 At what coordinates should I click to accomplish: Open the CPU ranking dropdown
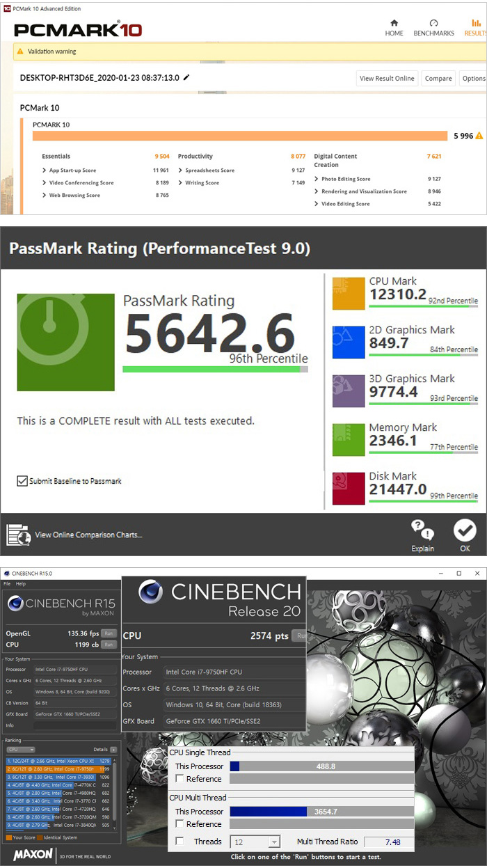click(21, 750)
